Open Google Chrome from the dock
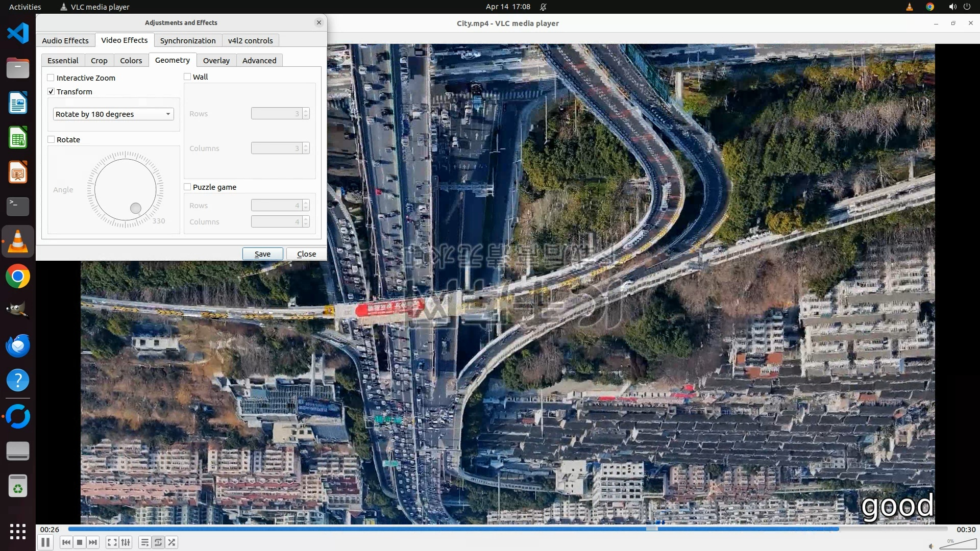This screenshot has width=980, height=551. [18, 276]
